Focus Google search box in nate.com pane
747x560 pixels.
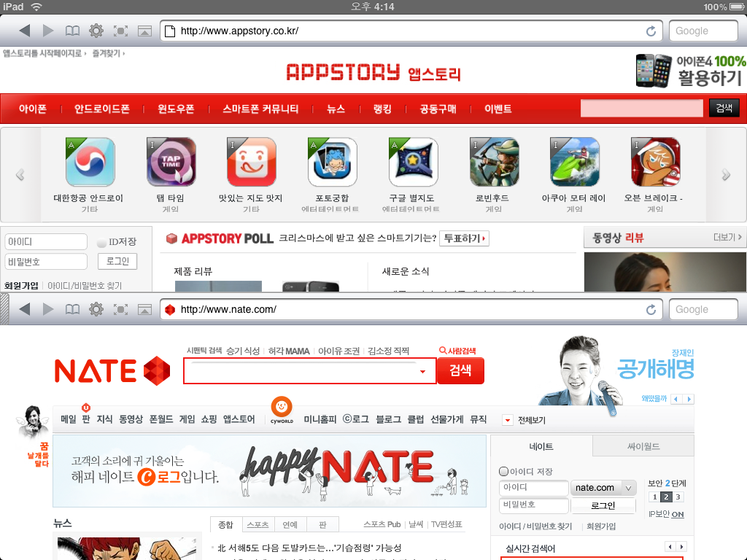[703, 309]
